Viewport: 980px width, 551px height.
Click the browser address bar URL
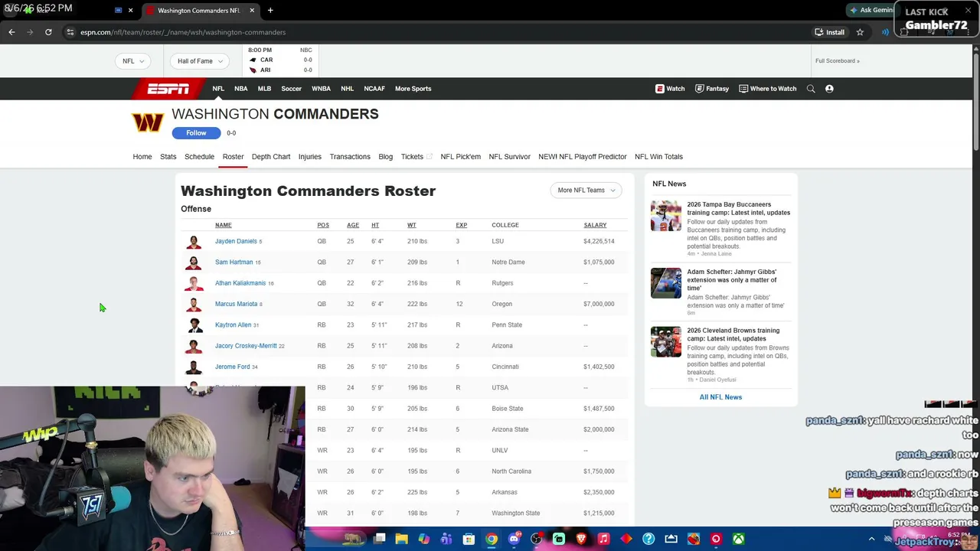coord(183,32)
